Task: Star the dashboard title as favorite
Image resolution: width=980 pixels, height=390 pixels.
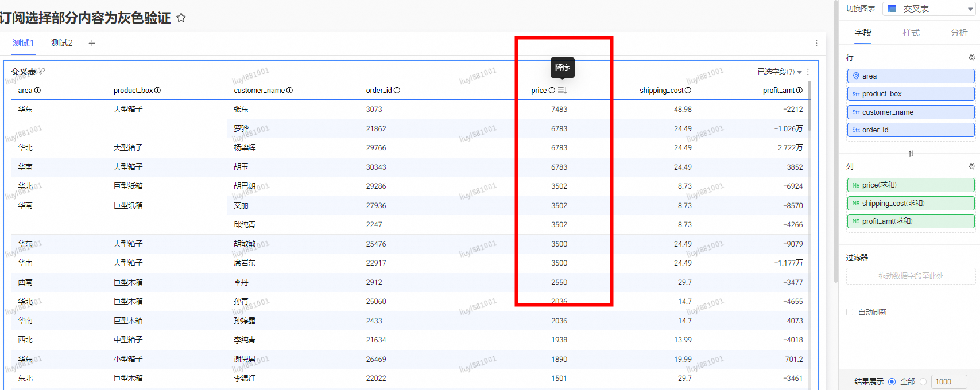Action: pos(181,18)
